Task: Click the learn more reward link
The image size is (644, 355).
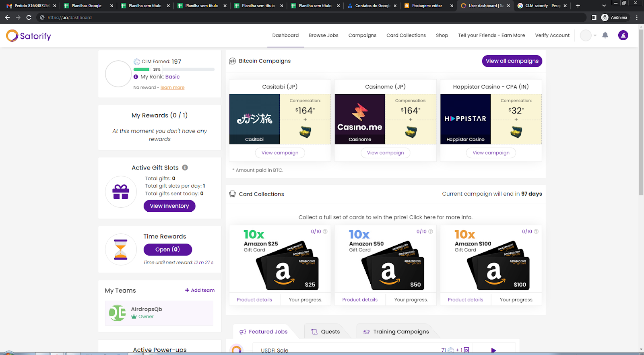Action: click(x=172, y=87)
